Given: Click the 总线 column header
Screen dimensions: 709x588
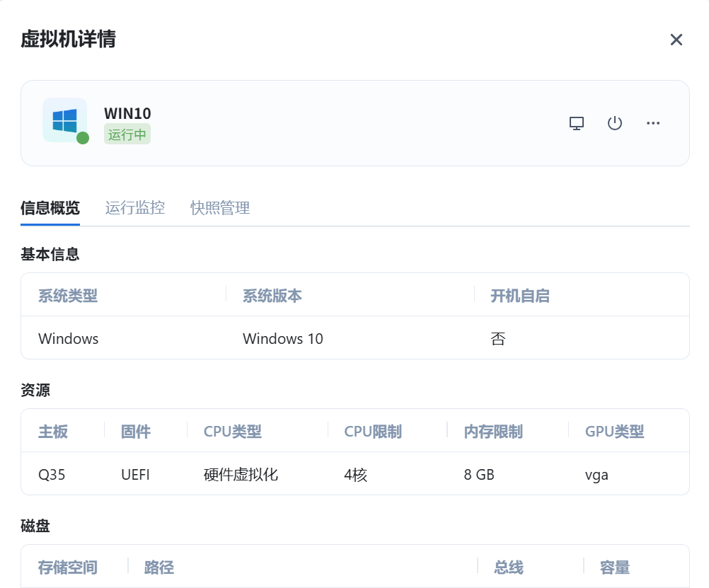Looking at the screenshot, I should click(509, 567).
